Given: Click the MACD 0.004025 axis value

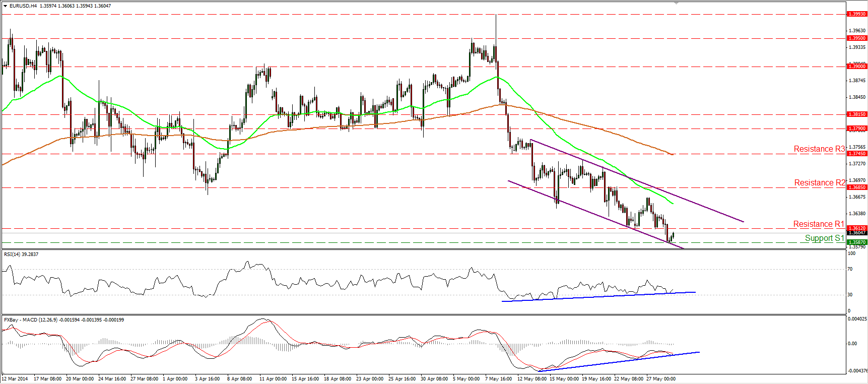Looking at the screenshot, I should (x=857, y=318).
